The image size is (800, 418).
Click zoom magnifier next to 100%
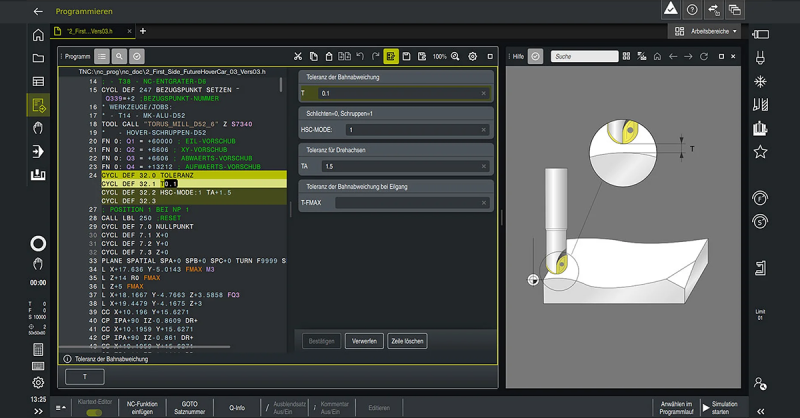pos(455,56)
